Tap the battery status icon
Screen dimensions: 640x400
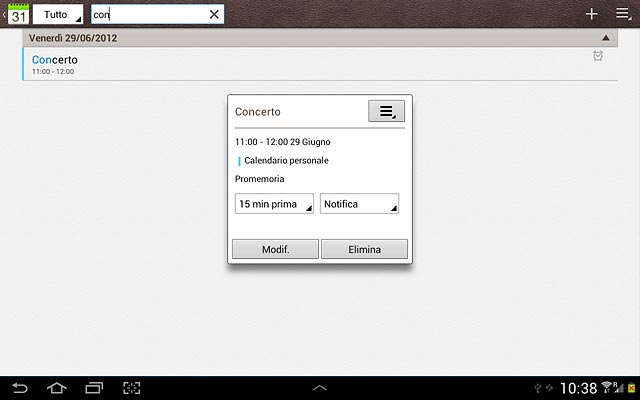coord(631,388)
